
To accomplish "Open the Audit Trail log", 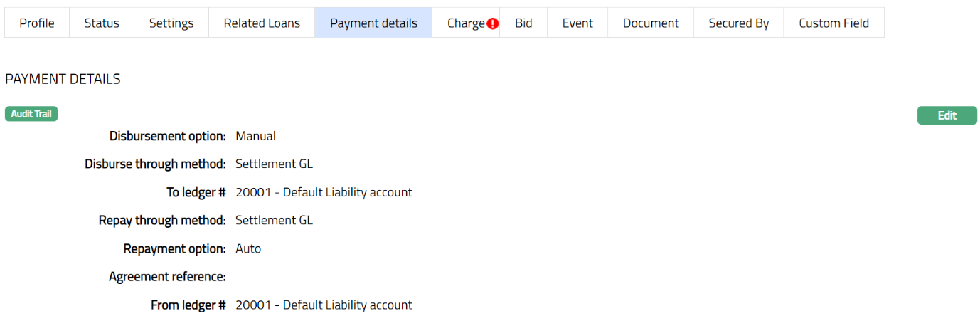I will tap(31, 114).
